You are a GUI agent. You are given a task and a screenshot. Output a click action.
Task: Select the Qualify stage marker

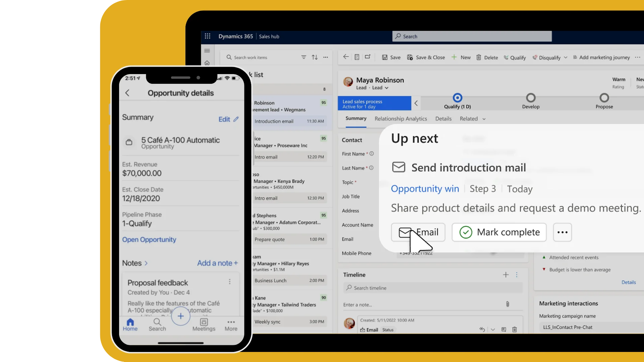(x=458, y=98)
